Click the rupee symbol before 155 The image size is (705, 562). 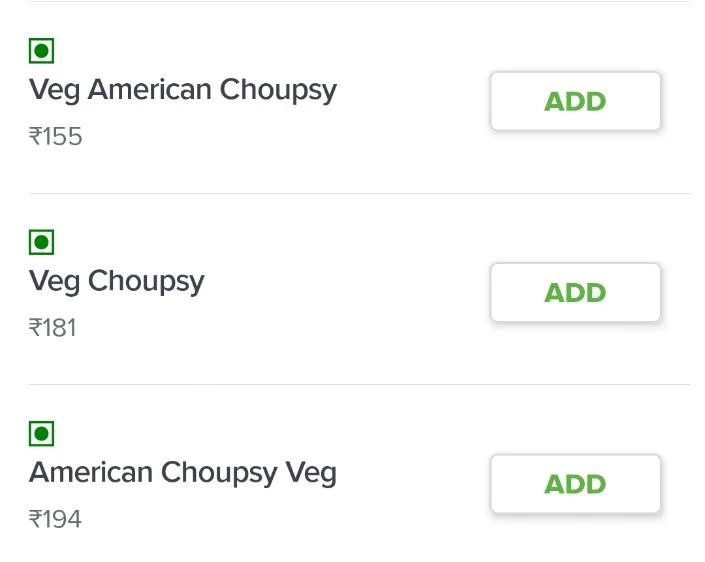pyautogui.click(x=35, y=136)
